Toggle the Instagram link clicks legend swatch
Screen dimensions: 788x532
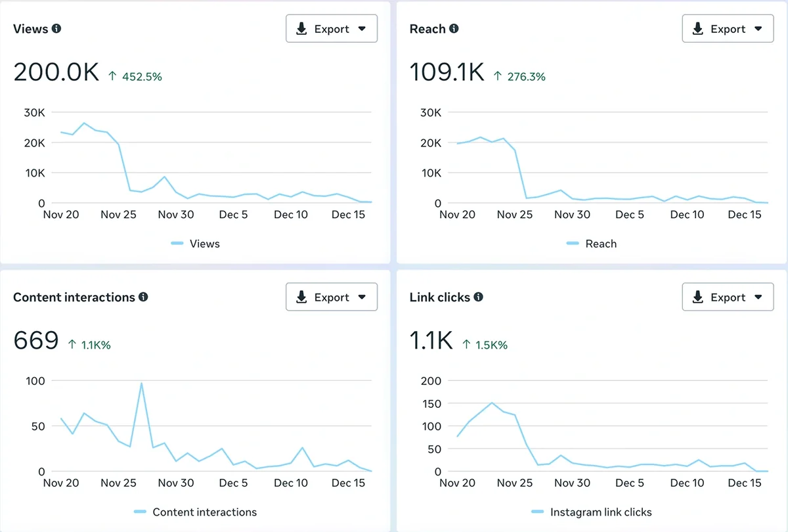tap(538, 512)
